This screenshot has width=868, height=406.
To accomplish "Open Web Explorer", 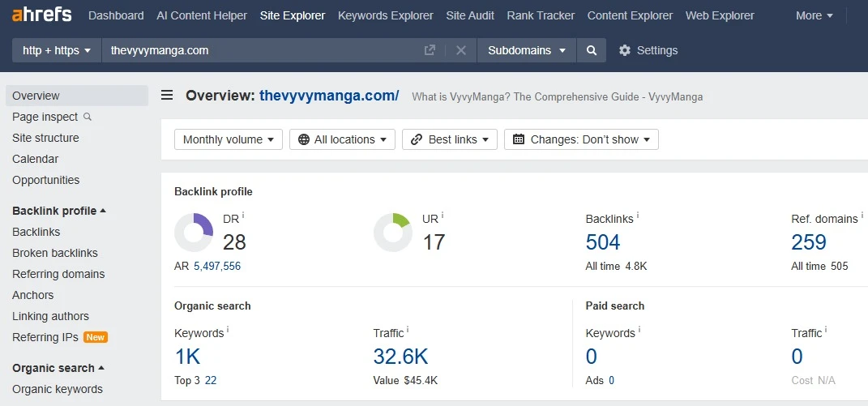I will point(720,15).
